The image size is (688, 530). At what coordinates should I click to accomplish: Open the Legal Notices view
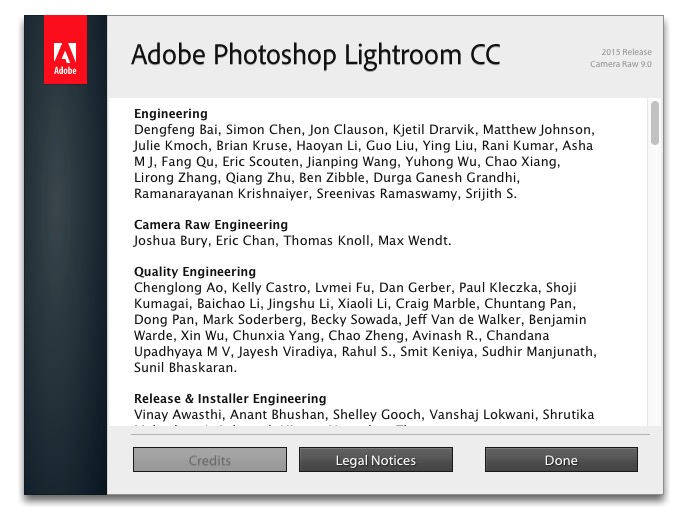click(x=375, y=460)
